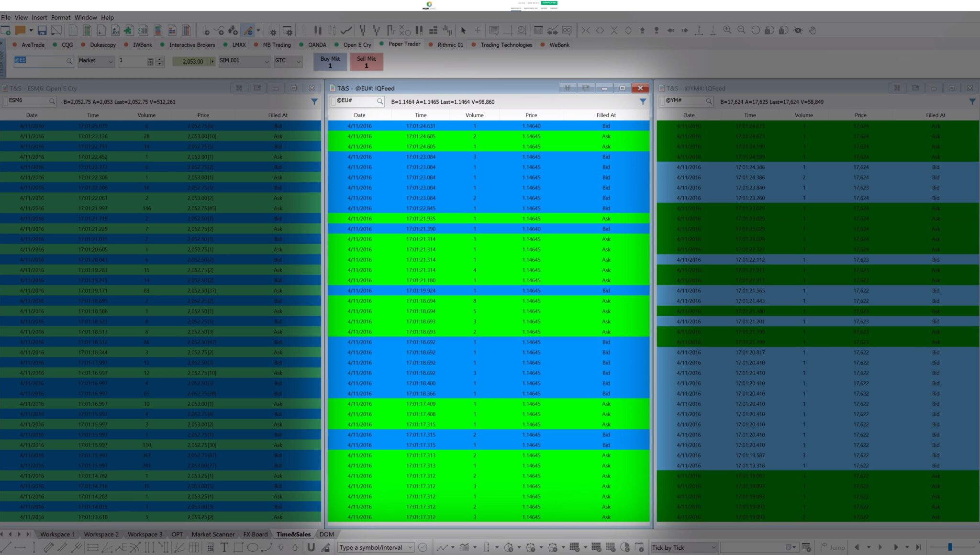Open the filter for ESM6 Time&Sales
This screenshot has height=555, width=980.
pyautogui.click(x=314, y=101)
